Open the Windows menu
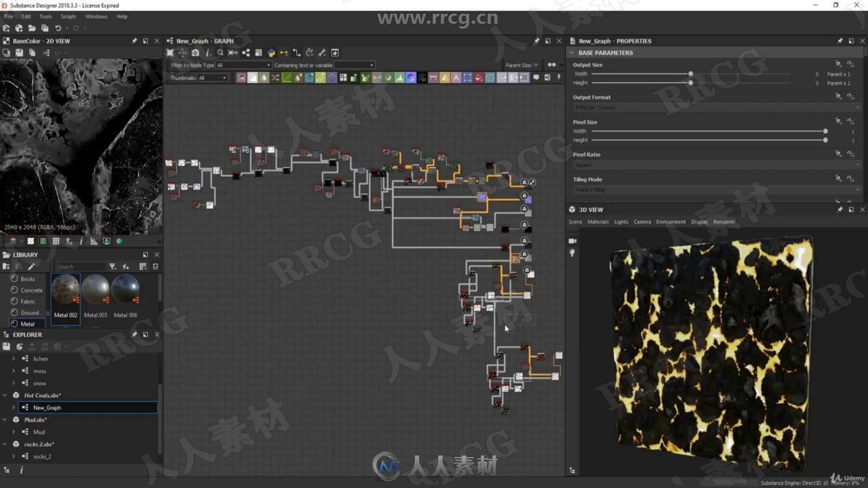This screenshot has width=868, height=488. pos(96,16)
